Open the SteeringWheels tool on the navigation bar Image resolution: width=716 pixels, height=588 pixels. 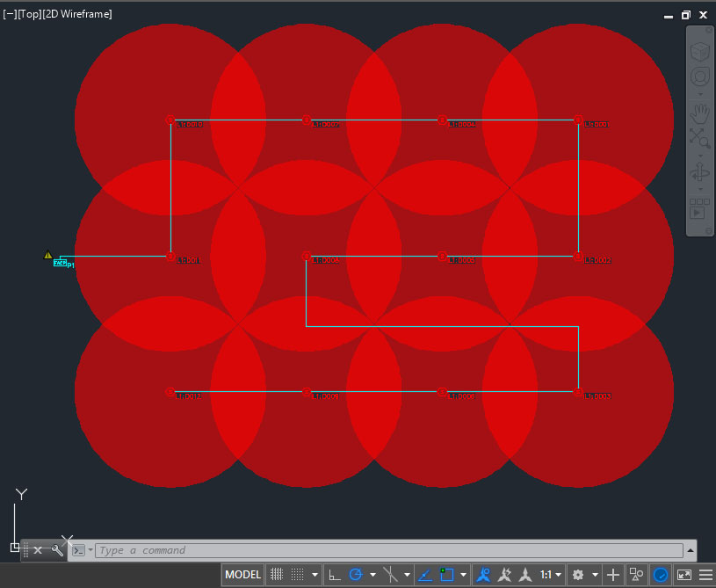coord(699,76)
